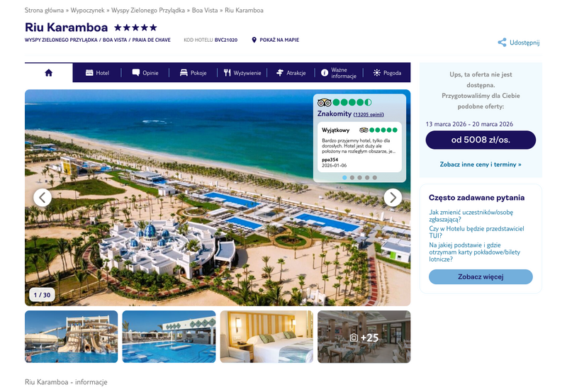Show next photo with right arrow
Image resolution: width=567 pixels, height=392 pixels.
click(x=393, y=198)
